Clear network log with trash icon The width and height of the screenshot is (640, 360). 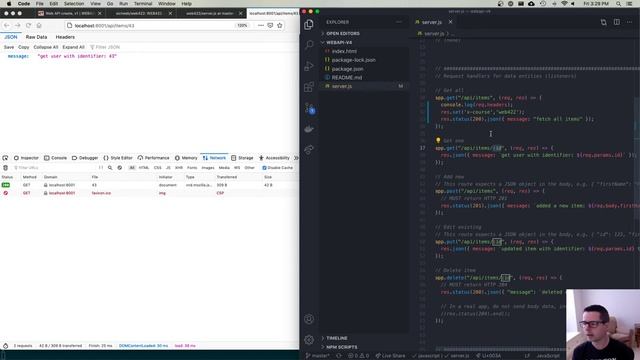click(5, 168)
